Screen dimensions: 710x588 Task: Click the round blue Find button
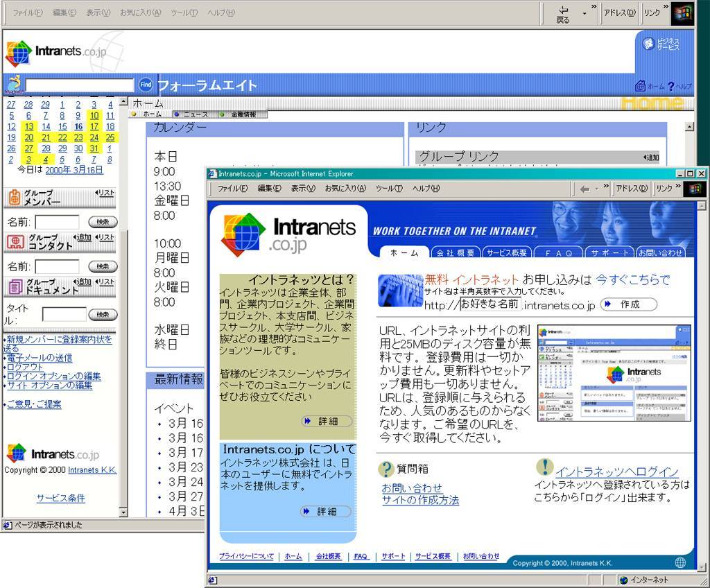[x=146, y=85]
